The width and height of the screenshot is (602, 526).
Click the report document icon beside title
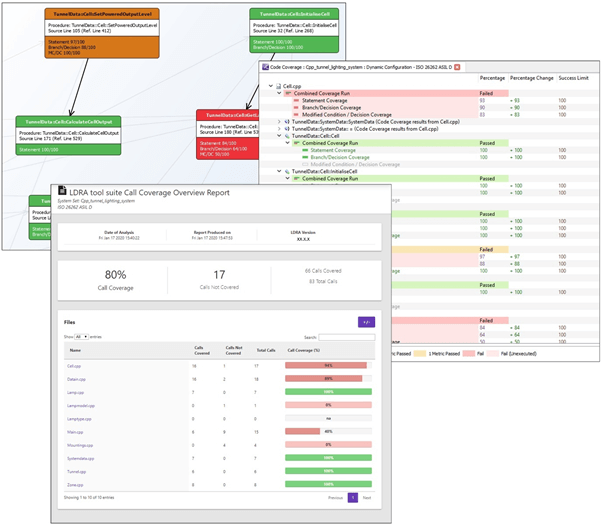(62, 190)
